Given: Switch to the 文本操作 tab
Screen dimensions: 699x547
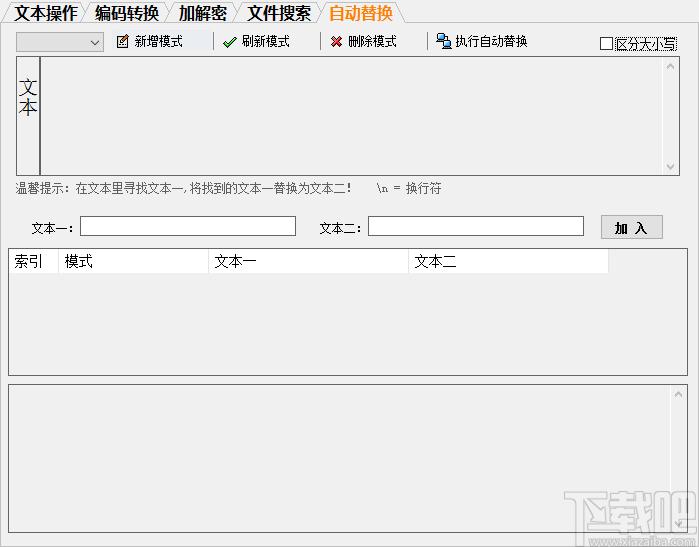Looking at the screenshot, I should tap(46, 13).
